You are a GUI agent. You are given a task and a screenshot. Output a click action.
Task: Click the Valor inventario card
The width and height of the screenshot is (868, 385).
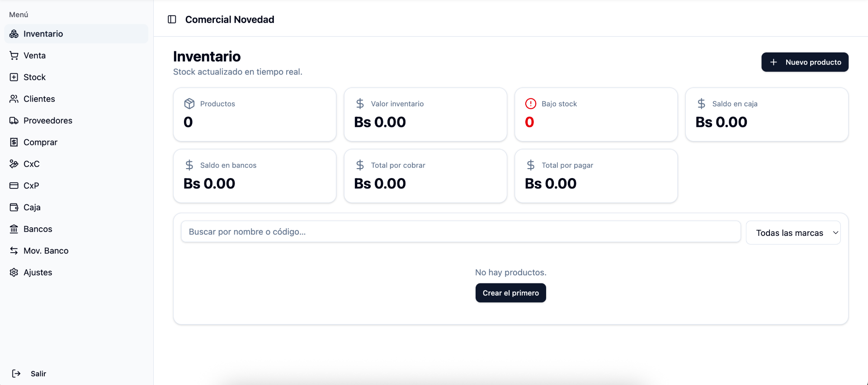tap(425, 114)
